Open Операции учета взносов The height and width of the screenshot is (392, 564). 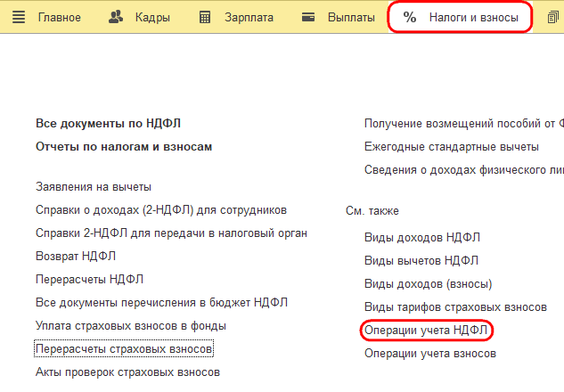tap(430, 354)
